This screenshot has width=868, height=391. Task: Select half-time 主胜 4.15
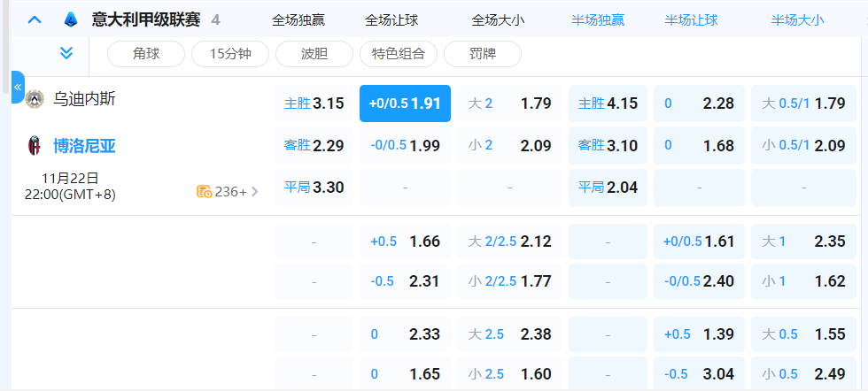coord(608,103)
